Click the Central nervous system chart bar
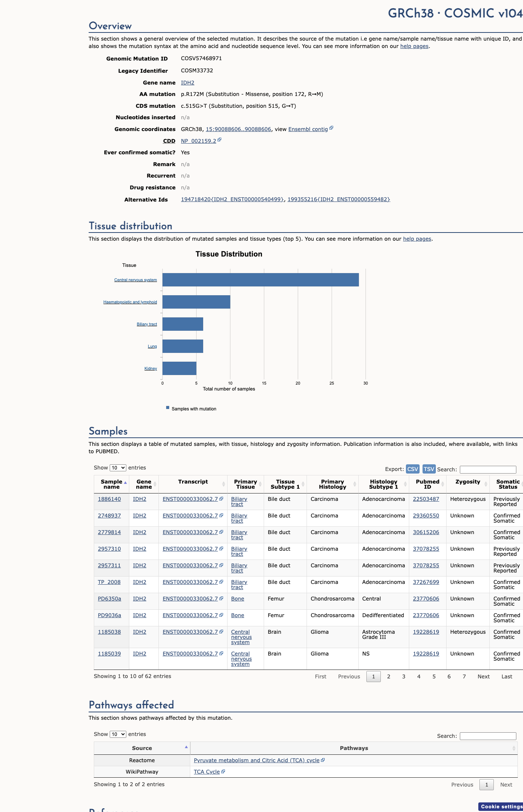Image resolution: width=523 pixels, height=812 pixels. (x=260, y=280)
